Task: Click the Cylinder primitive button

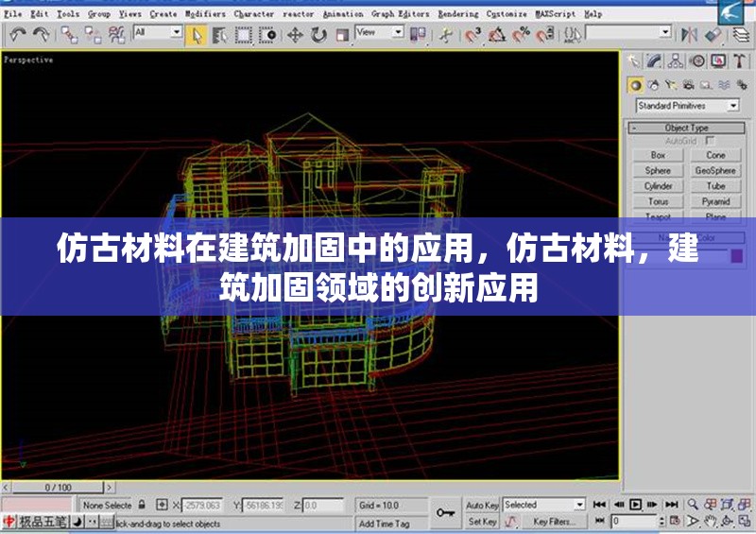Action: 658,186
